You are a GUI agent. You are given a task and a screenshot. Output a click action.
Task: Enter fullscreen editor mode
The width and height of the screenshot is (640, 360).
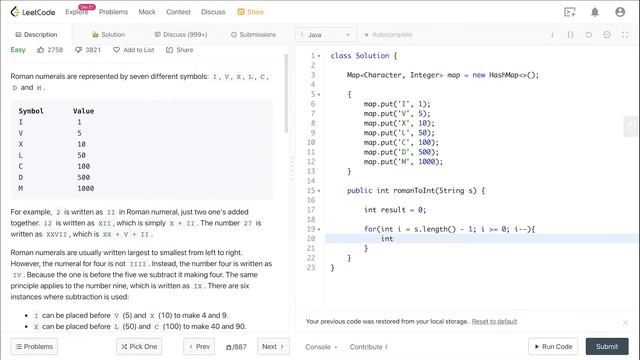click(x=625, y=35)
